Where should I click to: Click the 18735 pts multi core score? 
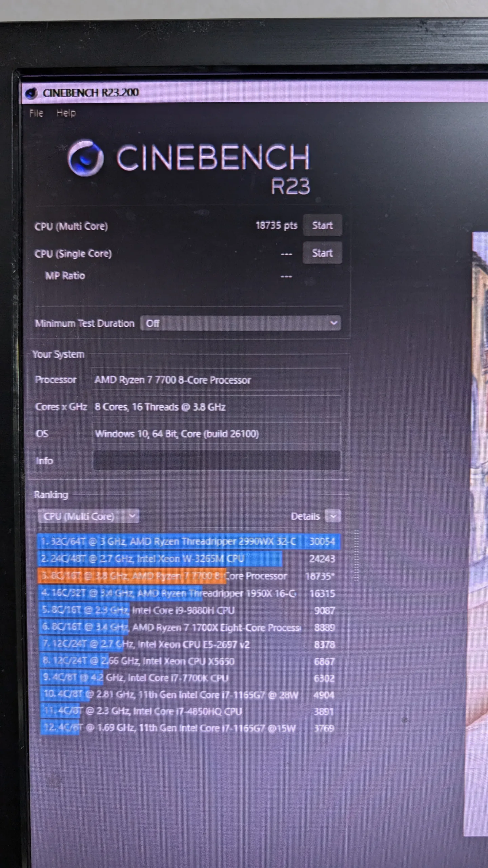[x=276, y=225]
